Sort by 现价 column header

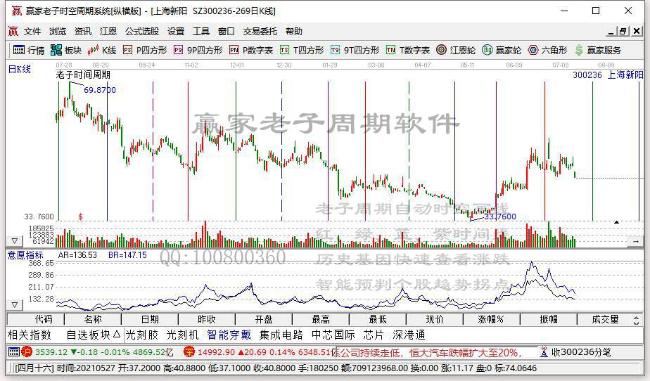(435, 319)
